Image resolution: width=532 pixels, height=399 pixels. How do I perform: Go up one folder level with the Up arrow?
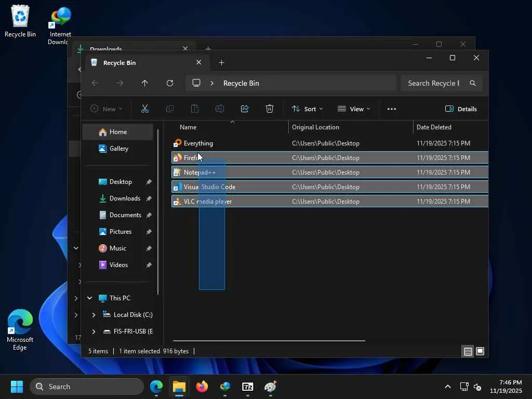coord(145,83)
